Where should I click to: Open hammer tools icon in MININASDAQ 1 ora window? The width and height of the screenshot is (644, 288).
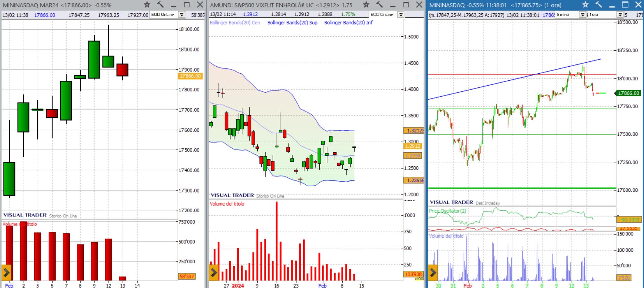click(599, 5)
